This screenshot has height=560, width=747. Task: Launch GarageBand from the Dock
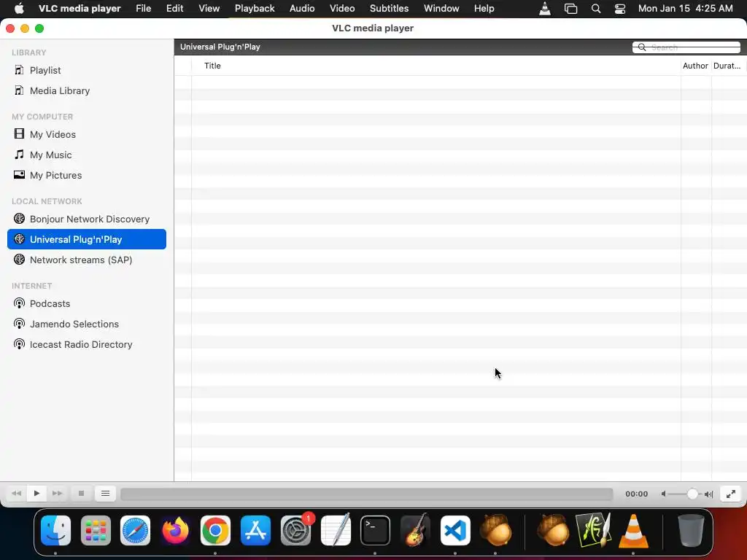point(415,529)
